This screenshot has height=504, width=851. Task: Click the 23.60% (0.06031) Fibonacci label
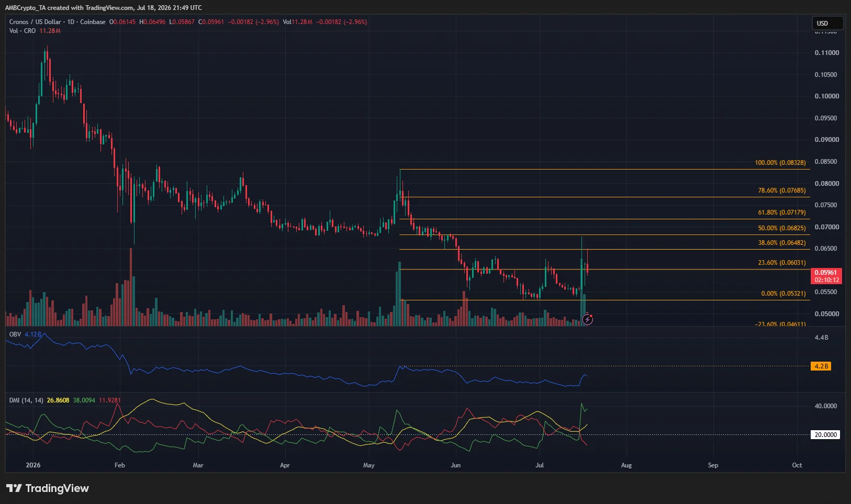coord(781,263)
